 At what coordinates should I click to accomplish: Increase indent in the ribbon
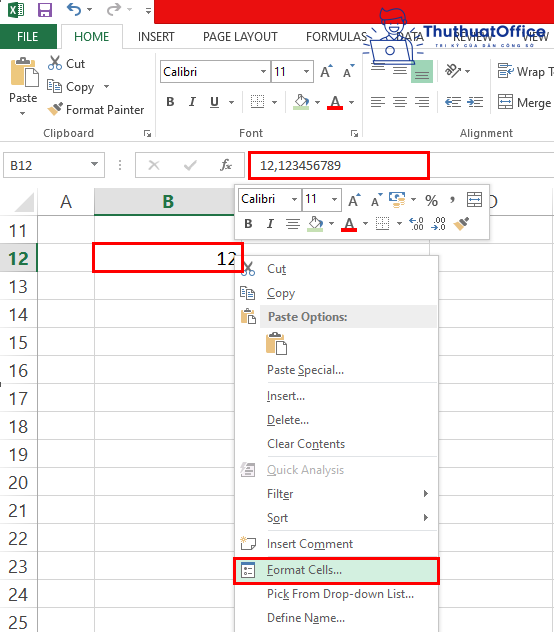(x=475, y=102)
